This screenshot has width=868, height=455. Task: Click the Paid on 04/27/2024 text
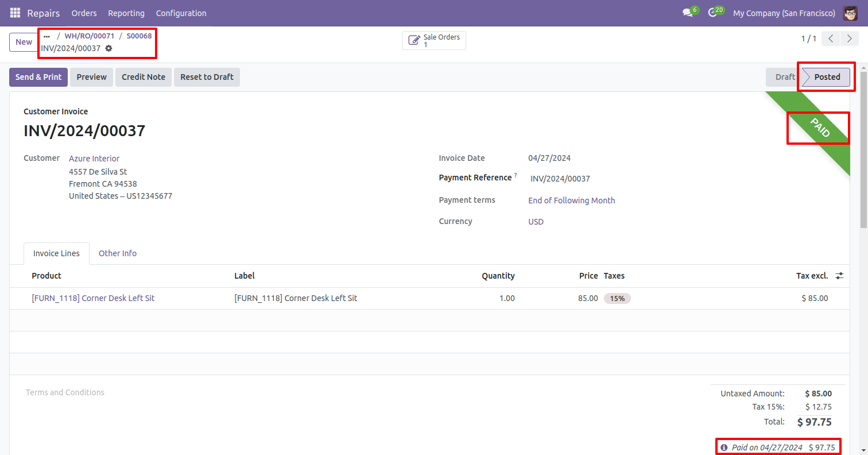(767, 447)
